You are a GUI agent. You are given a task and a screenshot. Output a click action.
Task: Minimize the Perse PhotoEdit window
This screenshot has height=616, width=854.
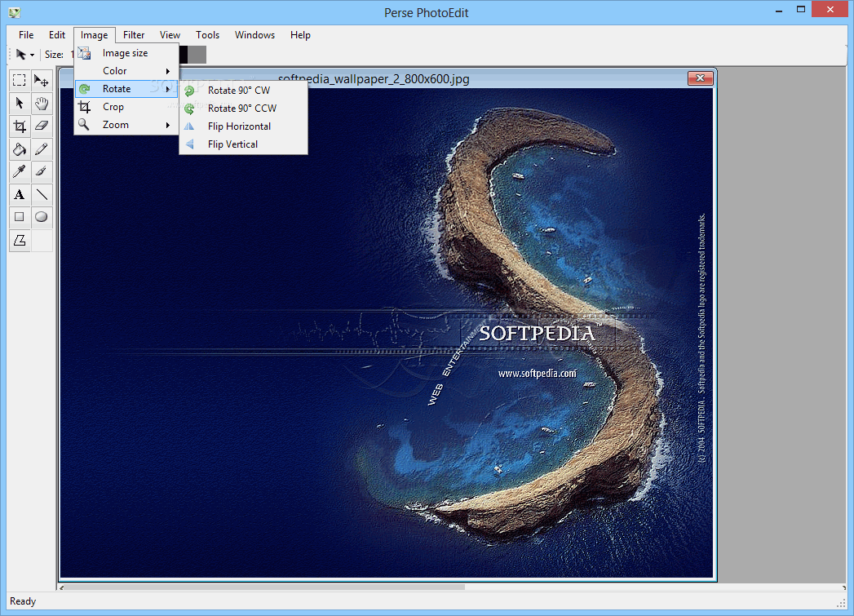pos(779,9)
